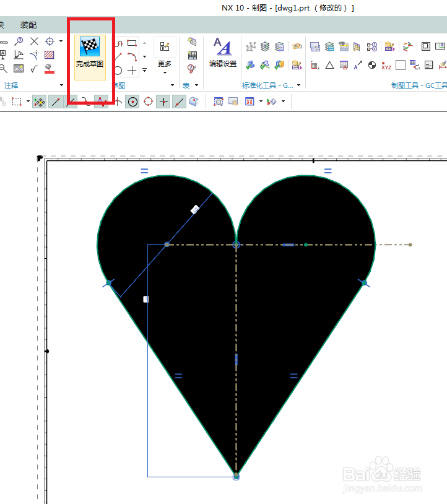Toggle the existing point plus snap option
447x504 pixels.
click(x=163, y=102)
